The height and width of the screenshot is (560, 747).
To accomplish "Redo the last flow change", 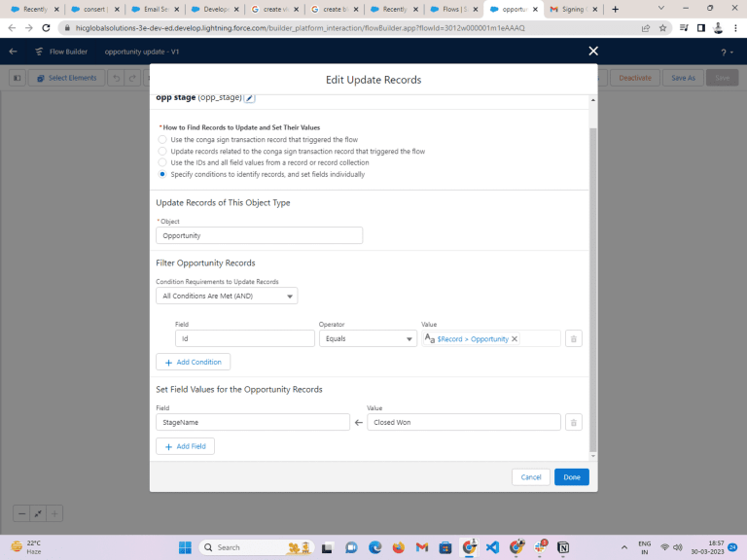I will pos(132,78).
